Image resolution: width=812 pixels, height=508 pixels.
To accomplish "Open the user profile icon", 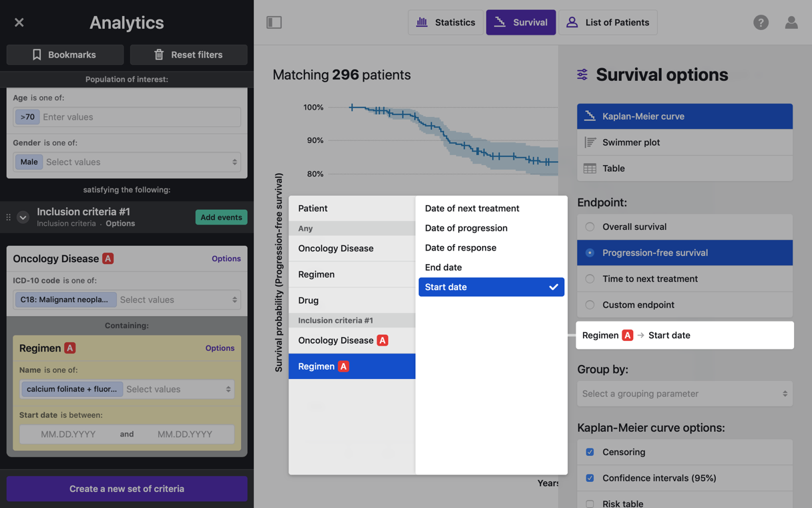I will [791, 23].
